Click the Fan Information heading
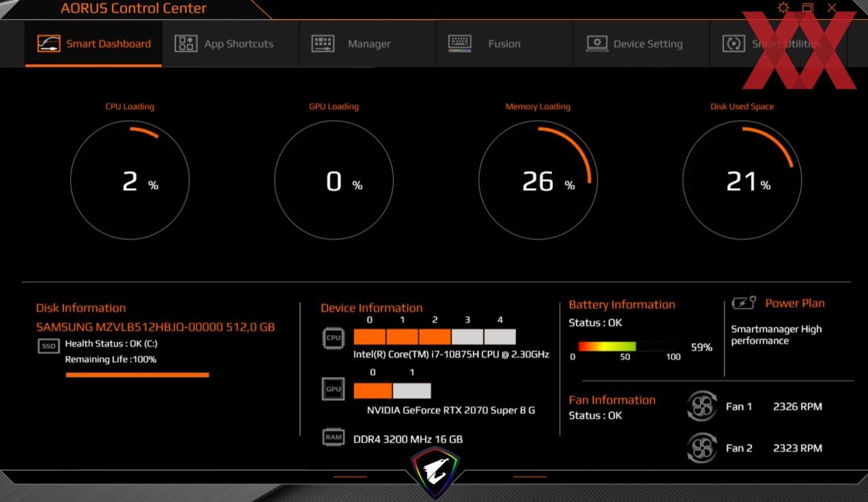Image resolution: width=868 pixels, height=502 pixels. click(x=612, y=400)
